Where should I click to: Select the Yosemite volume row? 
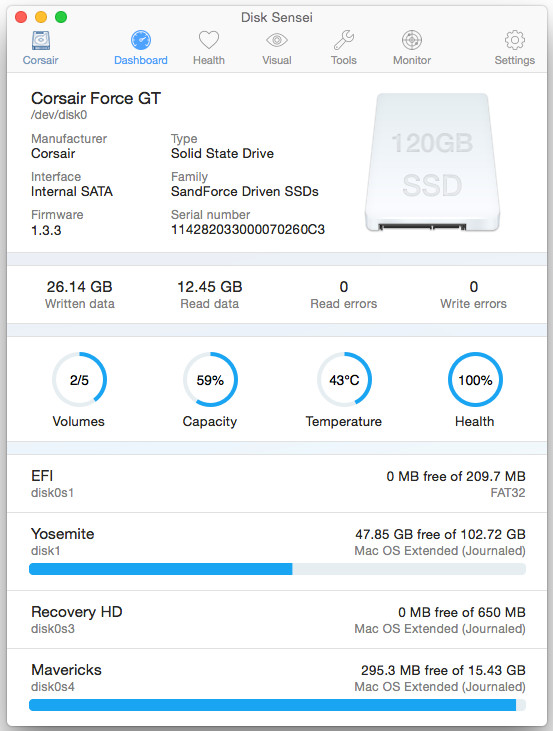pyautogui.click(x=277, y=552)
